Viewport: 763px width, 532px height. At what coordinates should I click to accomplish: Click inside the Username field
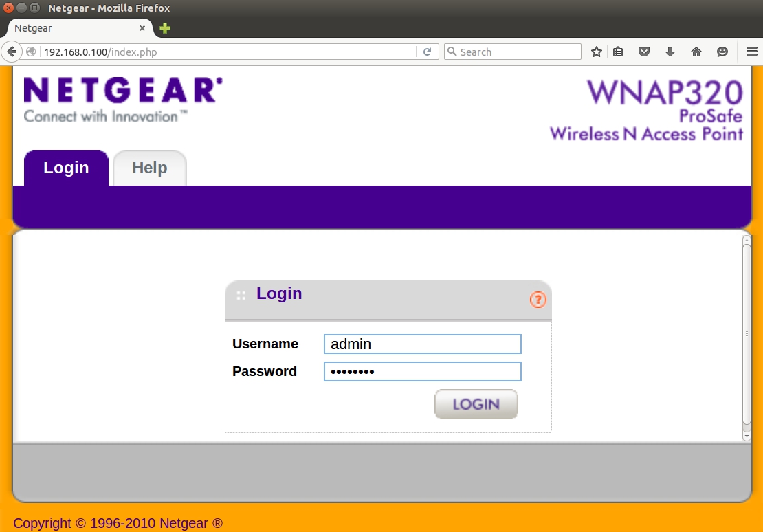(x=422, y=344)
